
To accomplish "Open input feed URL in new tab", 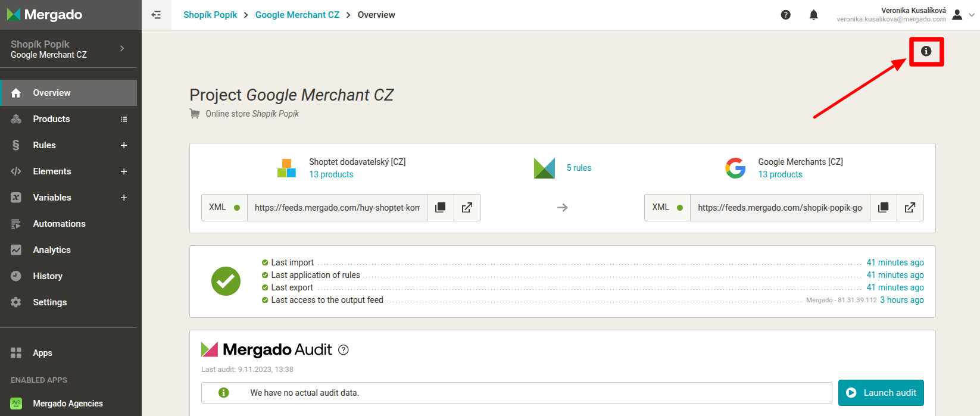I will pos(467,208).
